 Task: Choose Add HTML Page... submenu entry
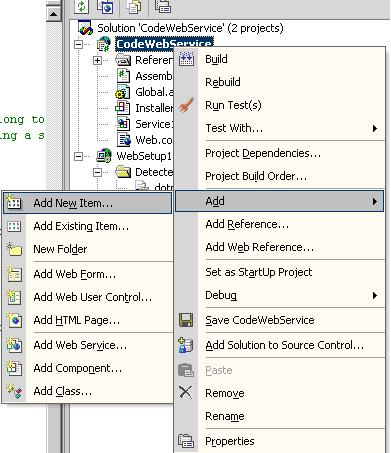pos(87,320)
